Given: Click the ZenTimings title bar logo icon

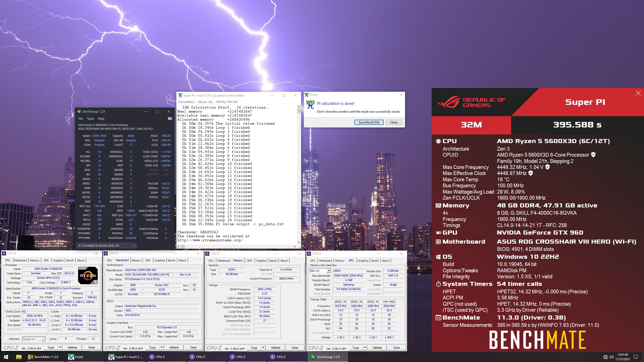Looking at the screenshot, I should [79, 111].
